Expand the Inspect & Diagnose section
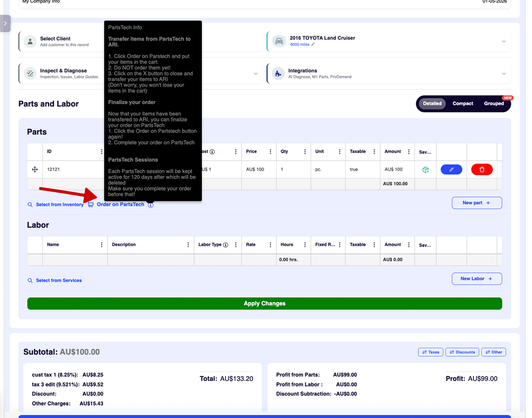 [256, 74]
